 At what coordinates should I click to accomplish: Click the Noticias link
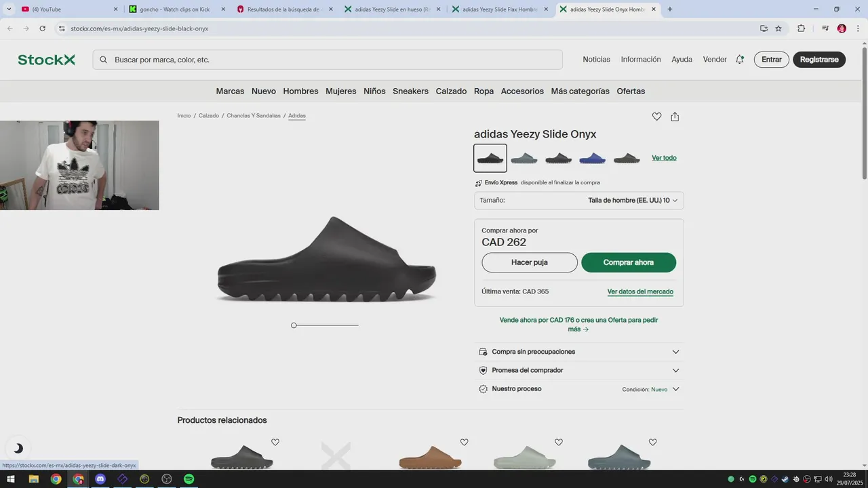coord(596,60)
